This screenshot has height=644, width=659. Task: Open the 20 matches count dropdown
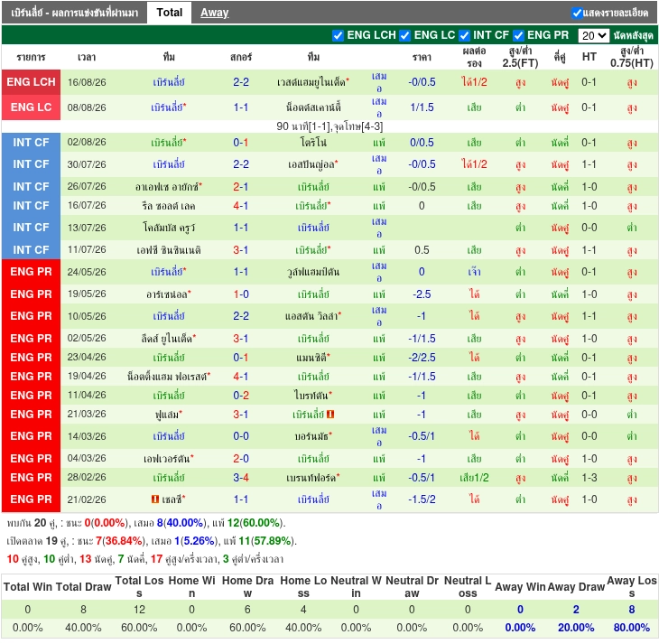pos(593,35)
